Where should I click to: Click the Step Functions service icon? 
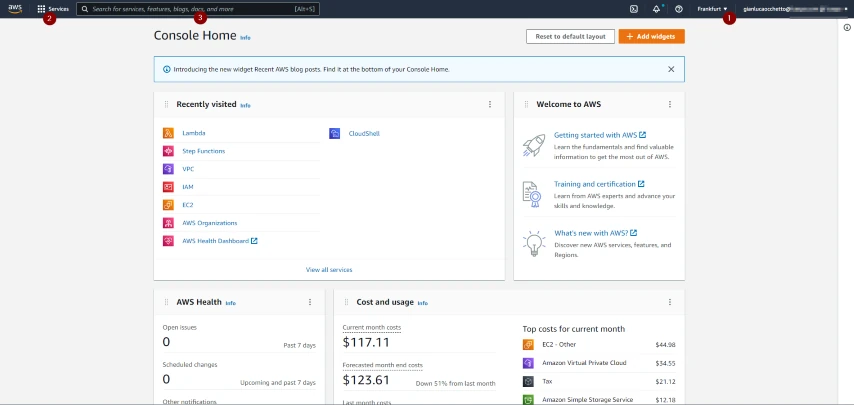pos(169,151)
